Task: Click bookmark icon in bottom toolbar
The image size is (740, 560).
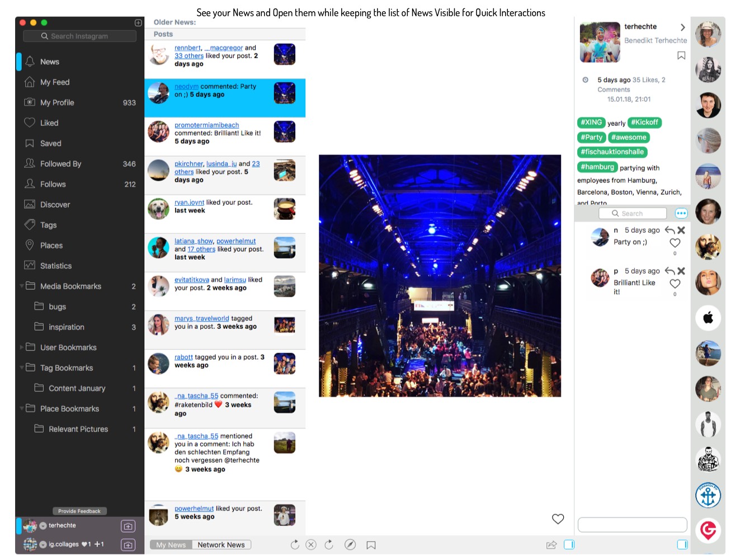Action: [371, 545]
